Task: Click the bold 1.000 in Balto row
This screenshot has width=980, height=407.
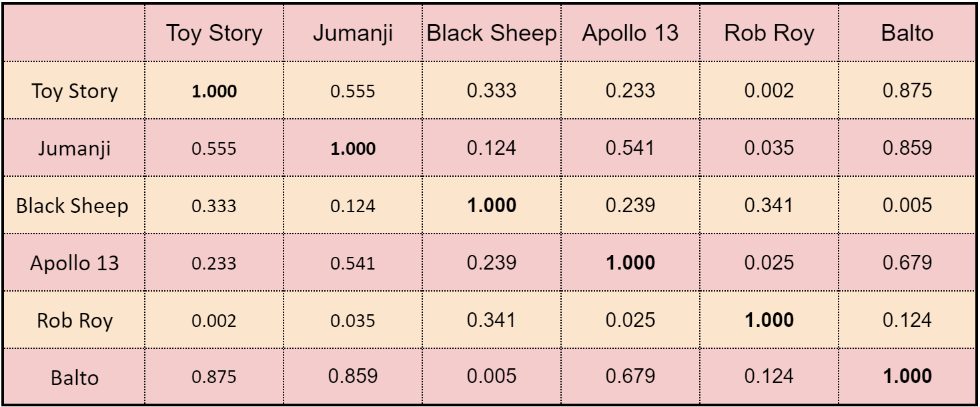Action: [908, 377]
